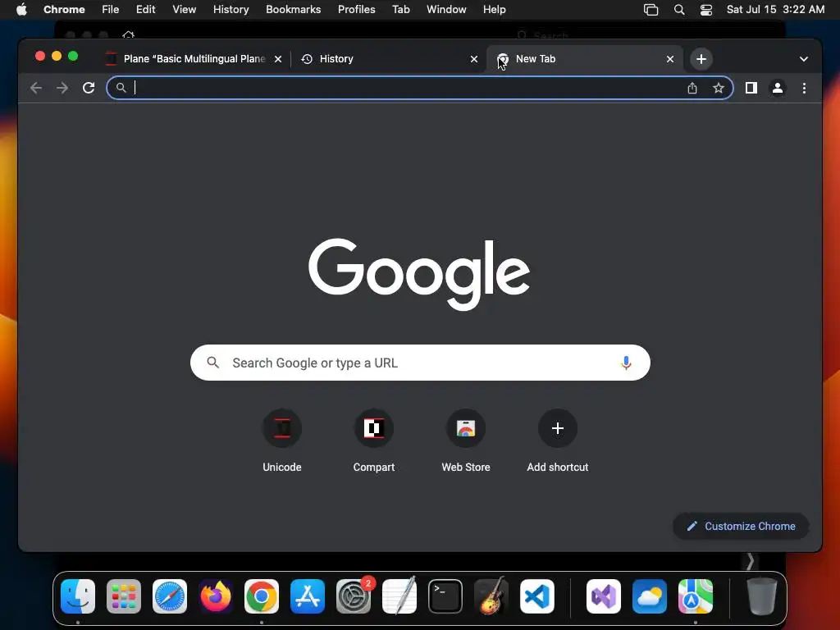Go back using the back arrow
Screen dimensions: 840x630
point(36,88)
